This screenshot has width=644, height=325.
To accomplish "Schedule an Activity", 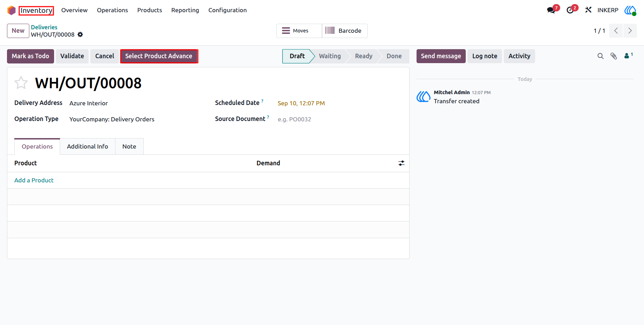I will [x=519, y=56].
